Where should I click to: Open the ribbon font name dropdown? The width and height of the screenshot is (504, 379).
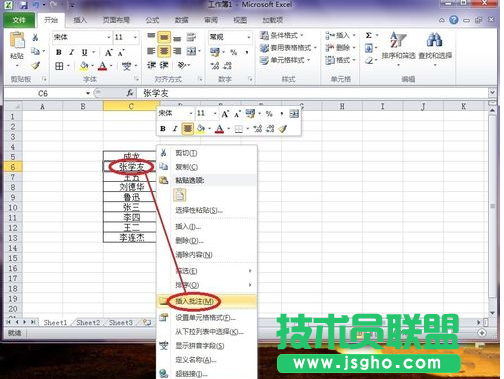(109, 37)
